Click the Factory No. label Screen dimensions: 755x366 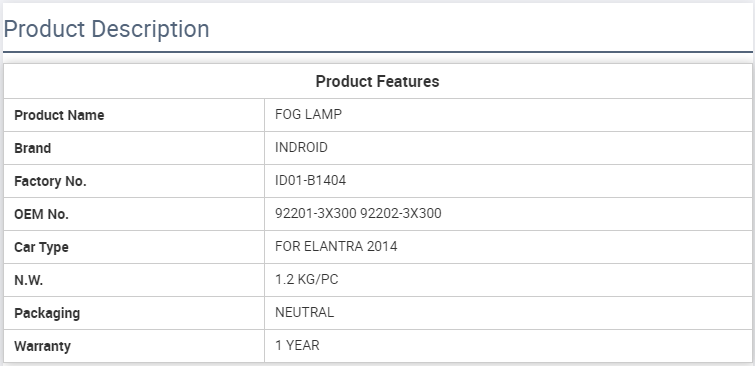(50, 181)
